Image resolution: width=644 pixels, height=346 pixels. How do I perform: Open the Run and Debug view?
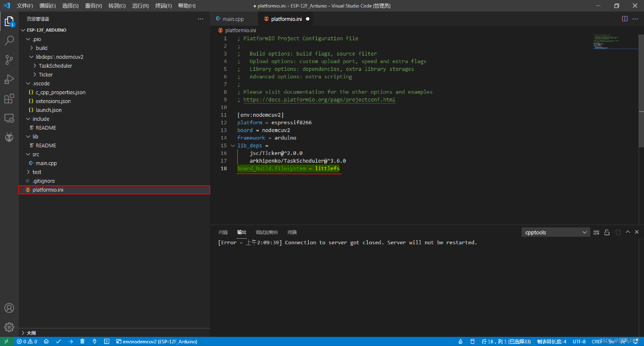[x=9, y=79]
